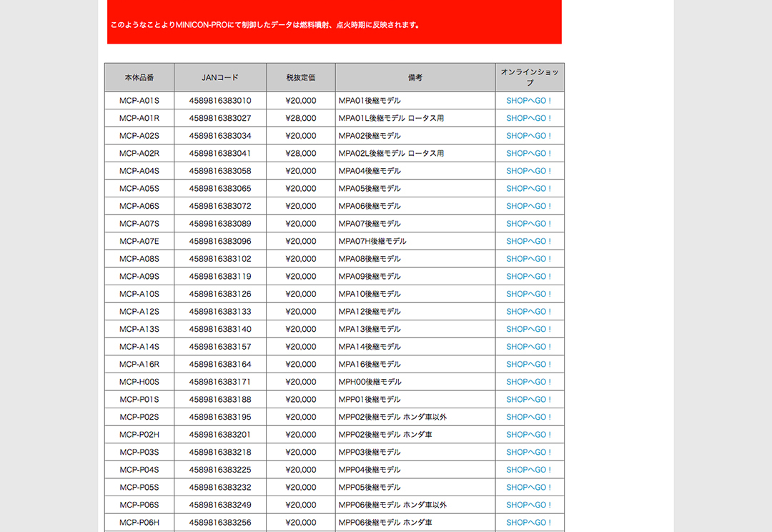Click product number MCP-A01R
Image resolution: width=772 pixels, height=532 pixels.
point(139,118)
